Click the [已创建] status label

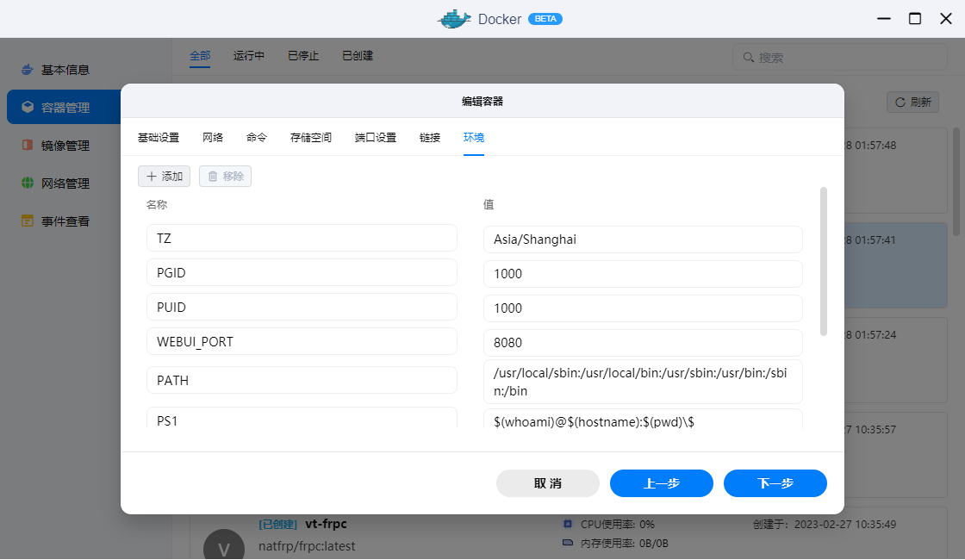pyautogui.click(x=277, y=525)
